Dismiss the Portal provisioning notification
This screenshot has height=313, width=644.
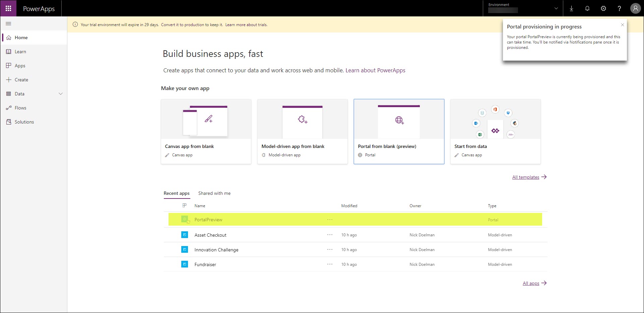pyautogui.click(x=622, y=25)
